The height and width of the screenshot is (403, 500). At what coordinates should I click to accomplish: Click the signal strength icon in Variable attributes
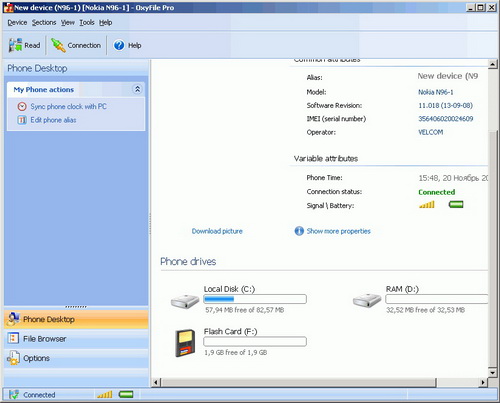(427, 205)
